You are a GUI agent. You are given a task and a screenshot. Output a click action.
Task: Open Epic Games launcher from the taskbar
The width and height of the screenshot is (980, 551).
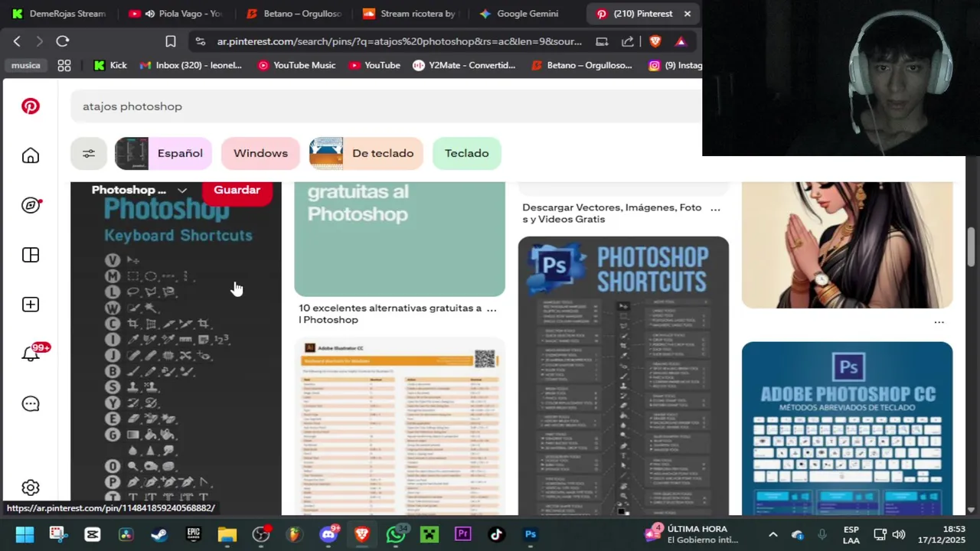point(193,534)
